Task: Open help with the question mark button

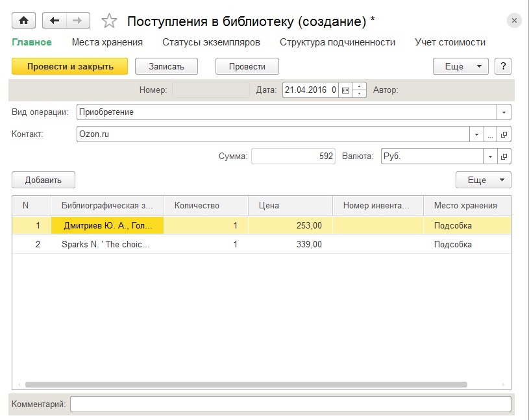Action: (503, 66)
